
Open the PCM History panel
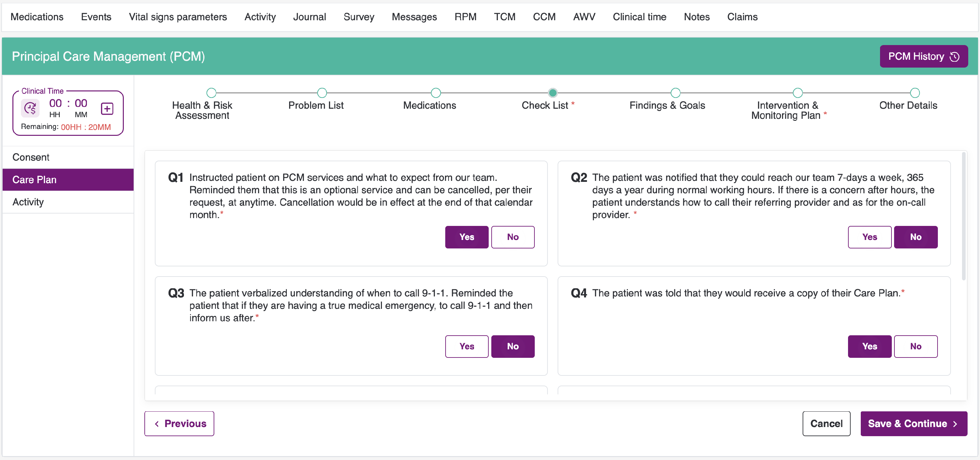point(923,56)
